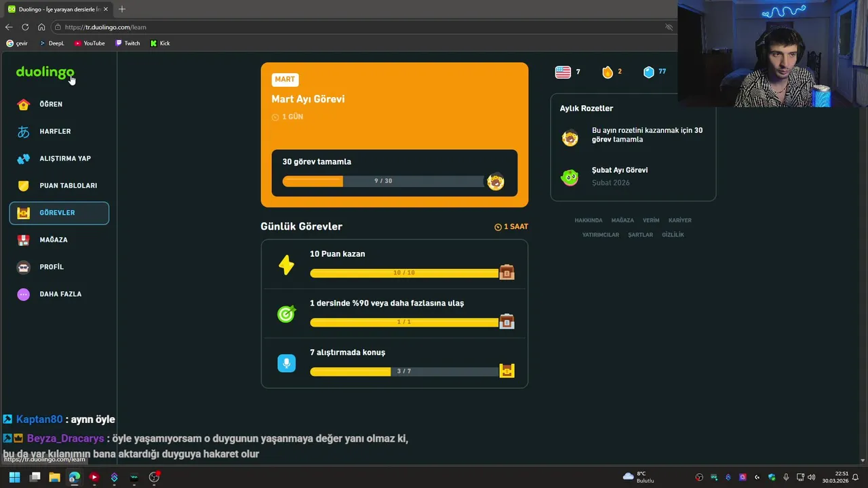Open the Twitch bookmark

127,43
